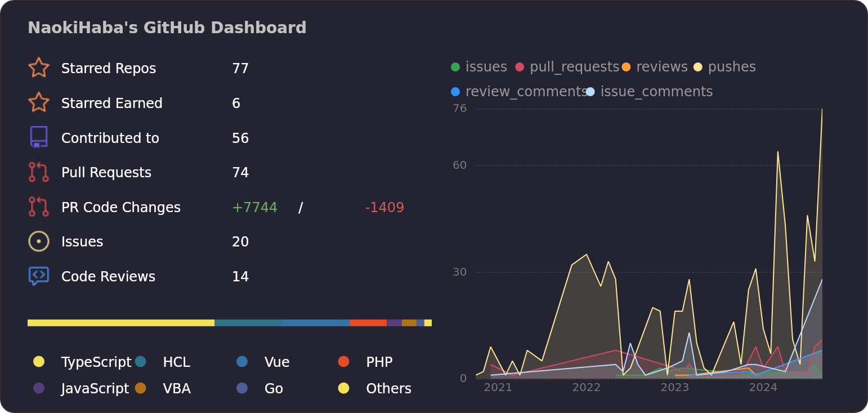Click the Code Reviews value 14
The image size is (868, 413).
coord(240,277)
